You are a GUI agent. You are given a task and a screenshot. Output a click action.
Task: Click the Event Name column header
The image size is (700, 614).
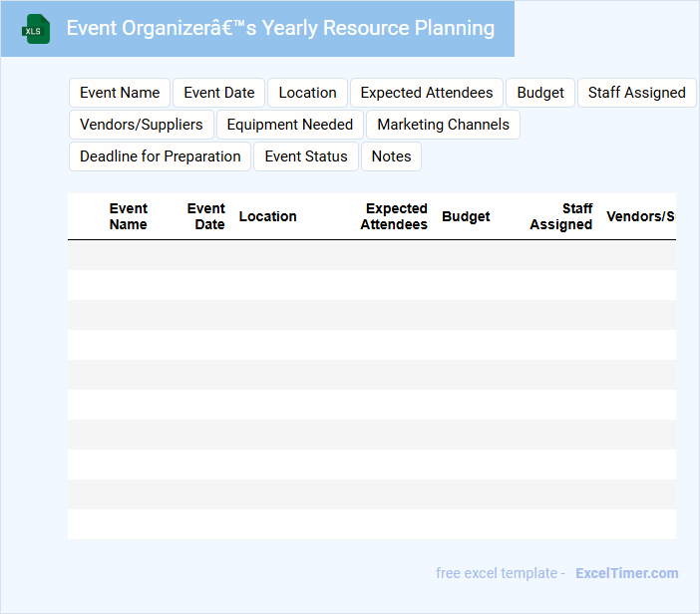pyautogui.click(x=128, y=216)
